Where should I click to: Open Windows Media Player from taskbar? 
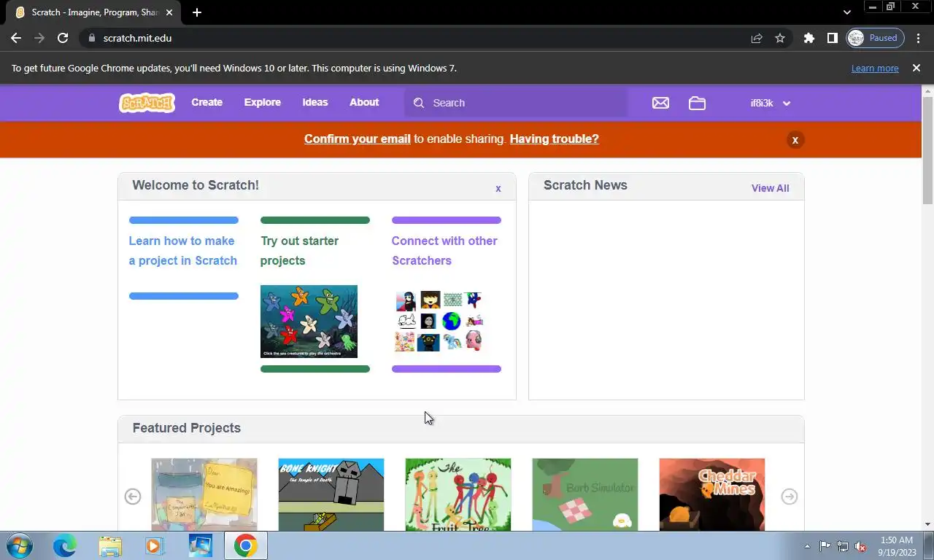(x=155, y=545)
